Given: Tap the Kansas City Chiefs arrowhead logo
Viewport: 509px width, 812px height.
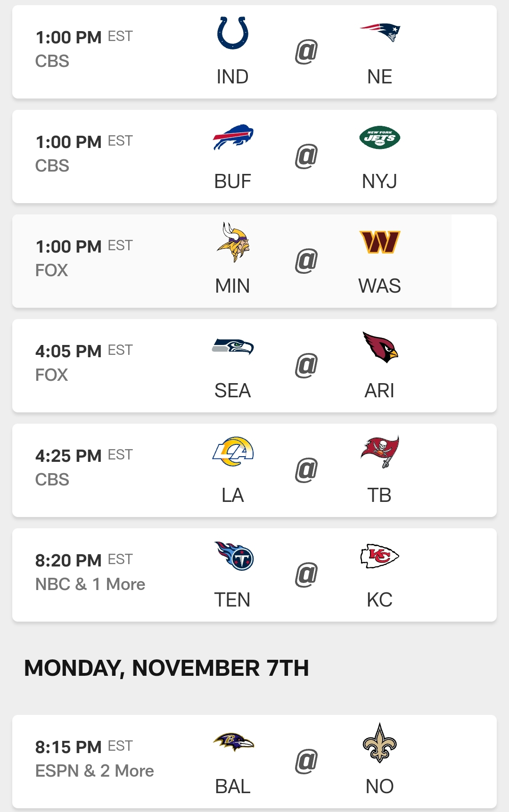Looking at the screenshot, I should pyautogui.click(x=380, y=556).
